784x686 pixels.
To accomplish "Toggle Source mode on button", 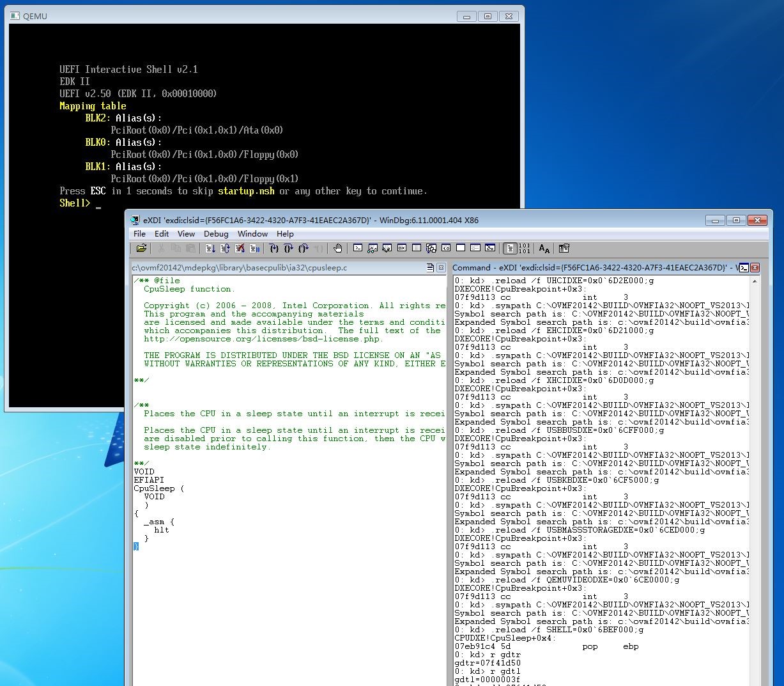I will pyautogui.click(x=510, y=248).
